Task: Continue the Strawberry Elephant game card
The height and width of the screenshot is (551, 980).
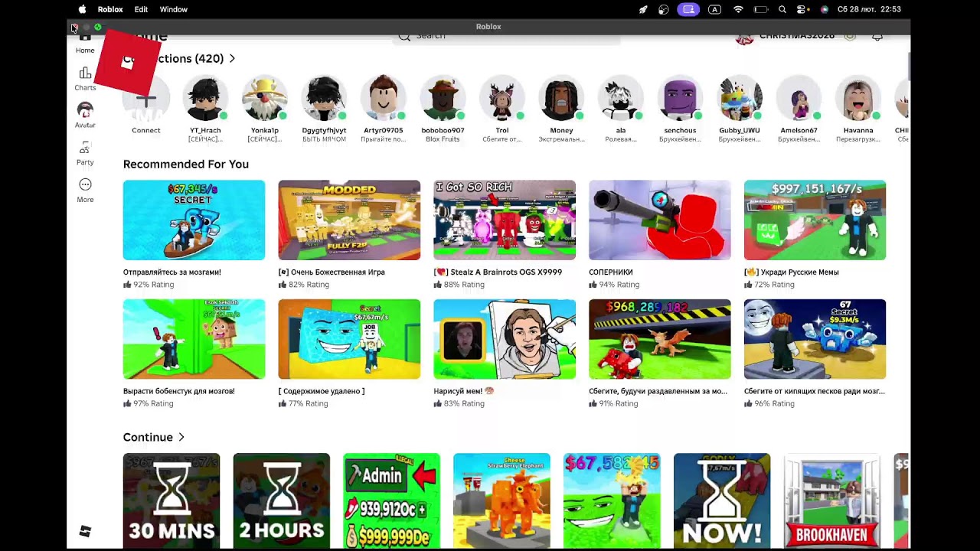Action: pyautogui.click(x=501, y=501)
